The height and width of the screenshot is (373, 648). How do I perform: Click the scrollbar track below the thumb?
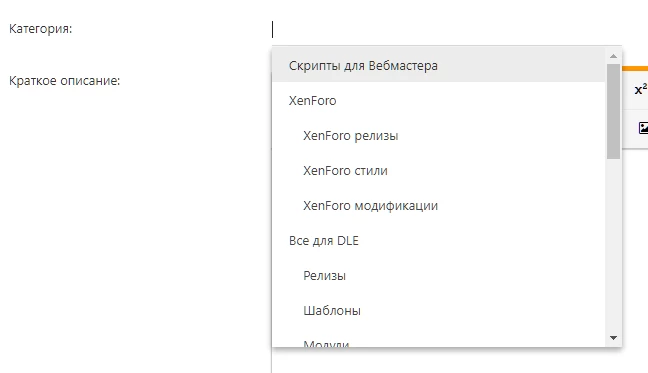click(613, 245)
